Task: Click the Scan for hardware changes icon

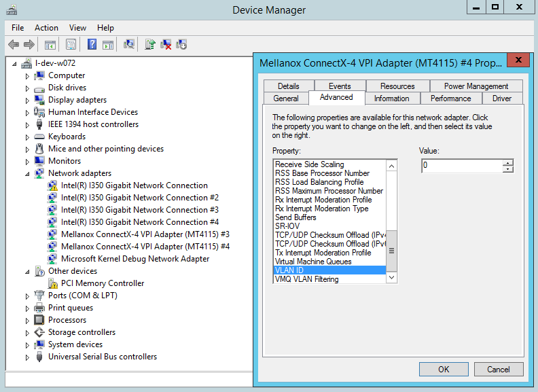Action: tap(129, 44)
